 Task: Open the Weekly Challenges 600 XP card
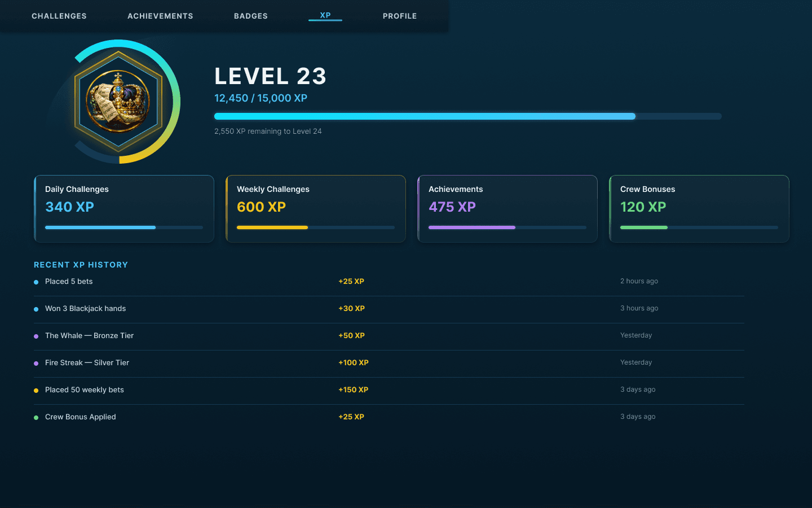click(316, 209)
